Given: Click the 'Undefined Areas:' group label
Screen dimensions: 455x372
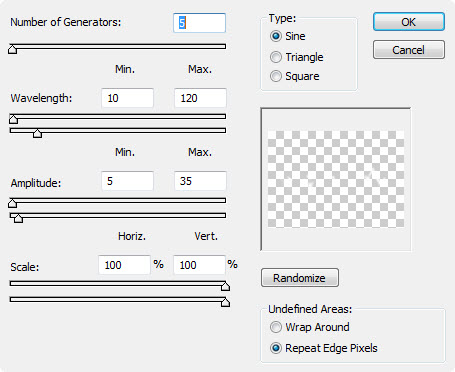Looking at the screenshot, I should pyautogui.click(x=310, y=309).
